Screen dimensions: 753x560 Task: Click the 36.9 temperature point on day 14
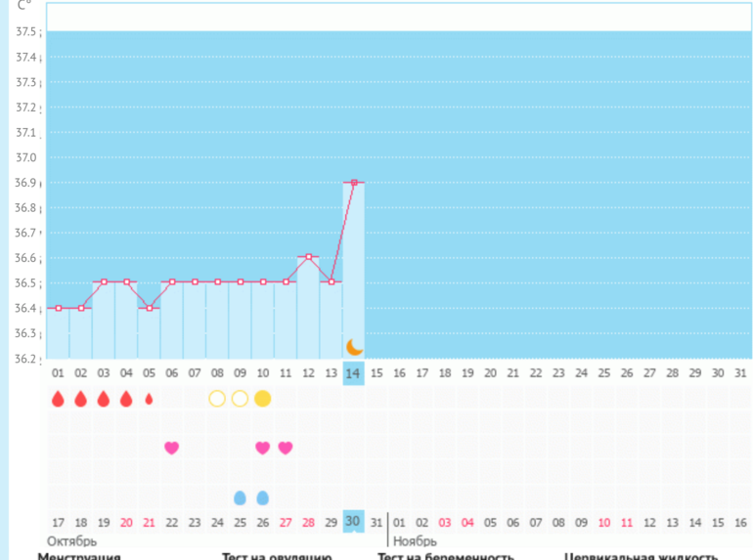(354, 183)
